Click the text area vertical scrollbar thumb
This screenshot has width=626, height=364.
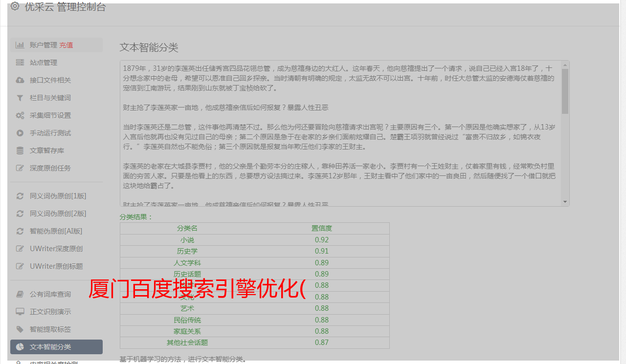(x=565, y=91)
